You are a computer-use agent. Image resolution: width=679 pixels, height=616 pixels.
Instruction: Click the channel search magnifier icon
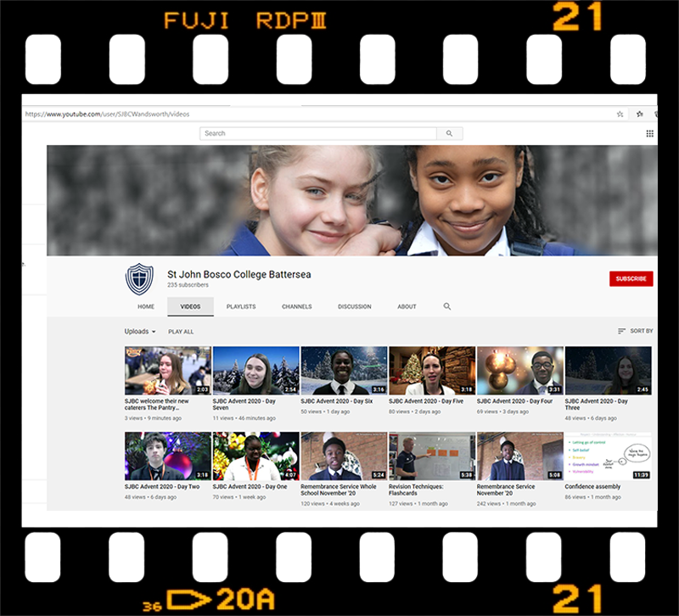point(447,306)
